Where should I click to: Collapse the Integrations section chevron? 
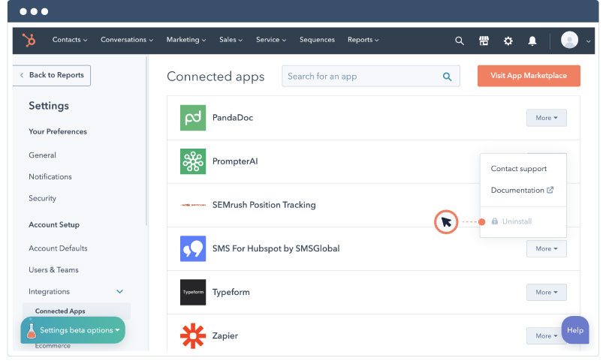[120, 291]
